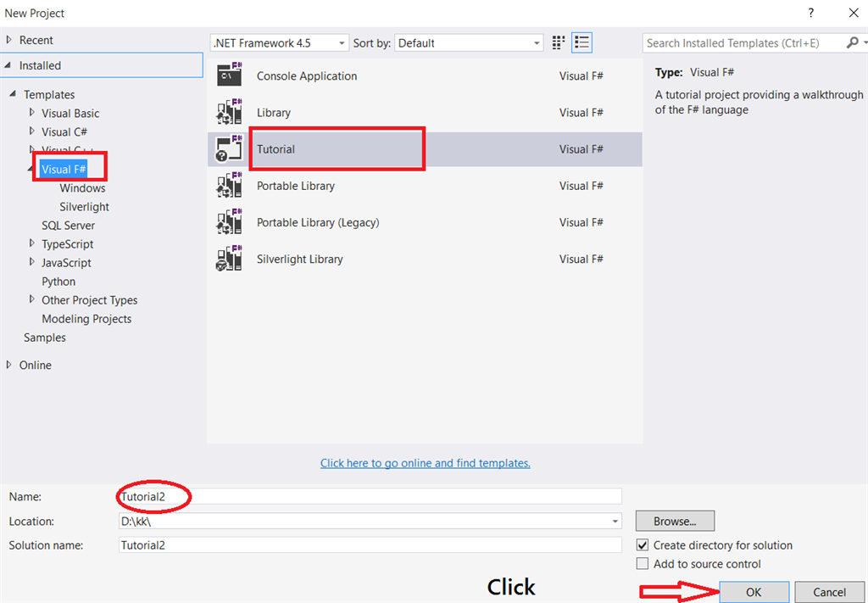Collapse the Installed section
The width and height of the screenshot is (868, 603).
[x=8, y=65]
